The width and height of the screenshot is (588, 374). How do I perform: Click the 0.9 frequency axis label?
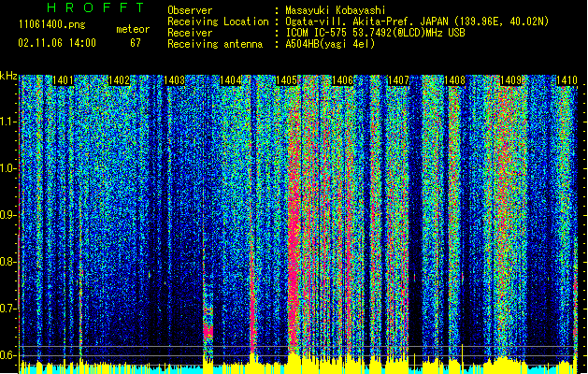click(x=8, y=215)
